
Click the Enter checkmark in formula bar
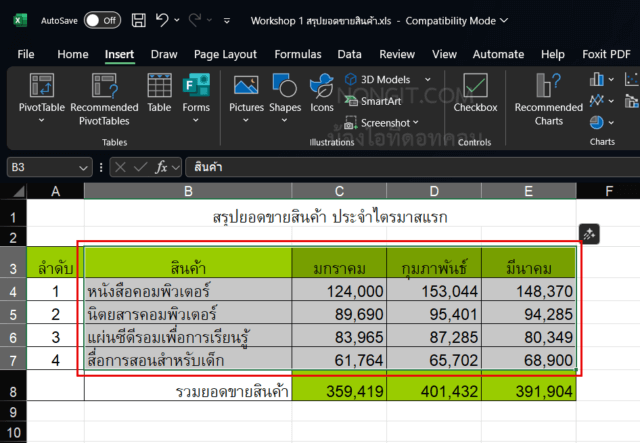140,167
